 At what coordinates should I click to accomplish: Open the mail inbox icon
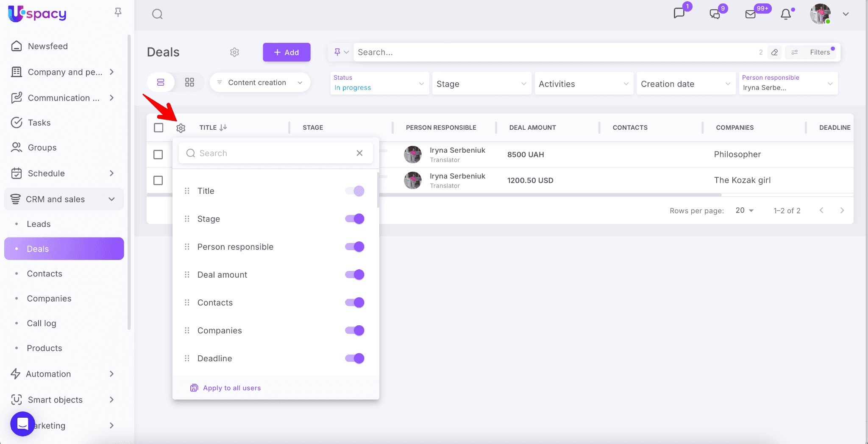750,14
